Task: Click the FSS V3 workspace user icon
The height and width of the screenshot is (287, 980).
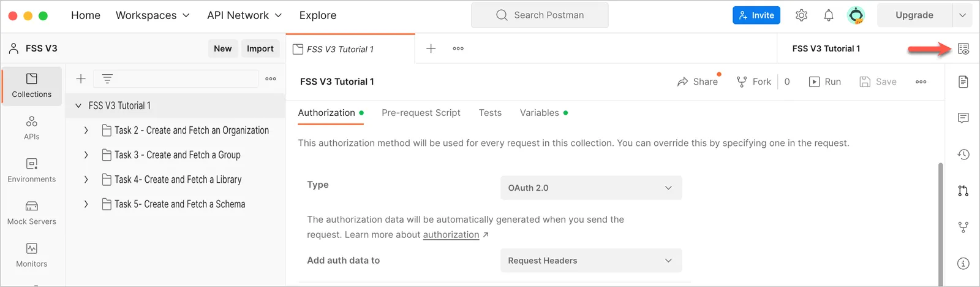Action: coord(14,48)
